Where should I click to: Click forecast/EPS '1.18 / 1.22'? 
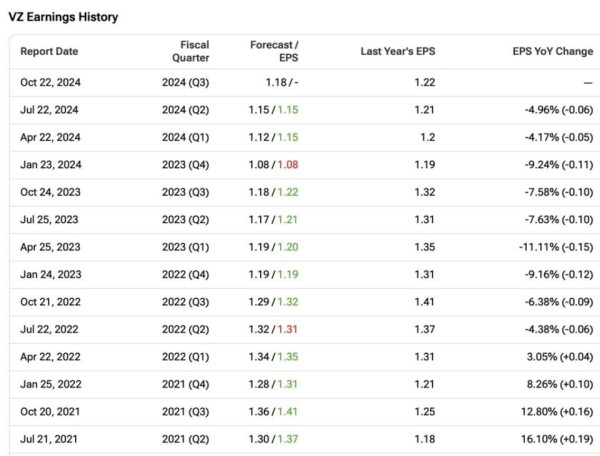coord(274,192)
